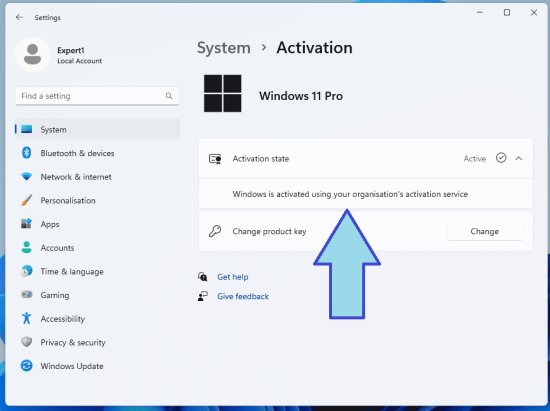Click the Find a setting field

point(97,96)
